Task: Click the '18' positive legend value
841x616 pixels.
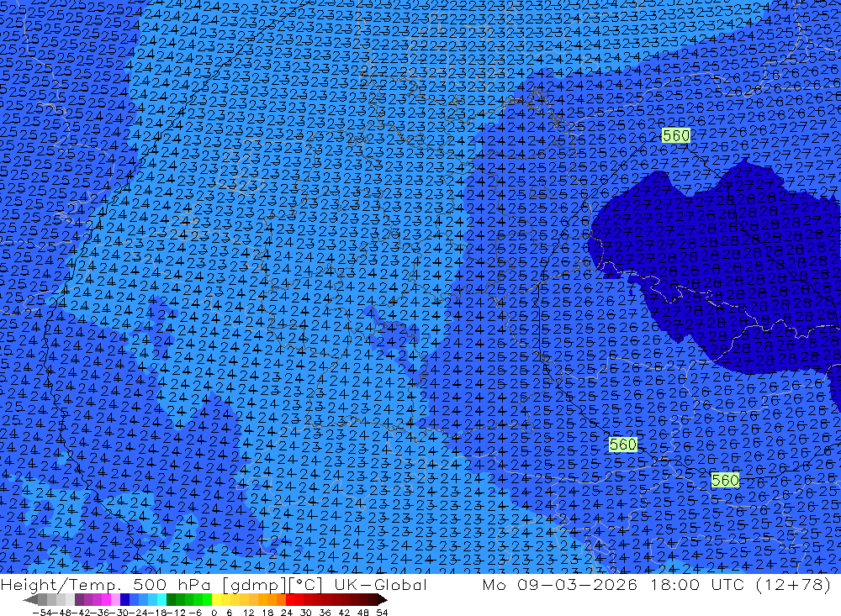Action: [x=267, y=613]
